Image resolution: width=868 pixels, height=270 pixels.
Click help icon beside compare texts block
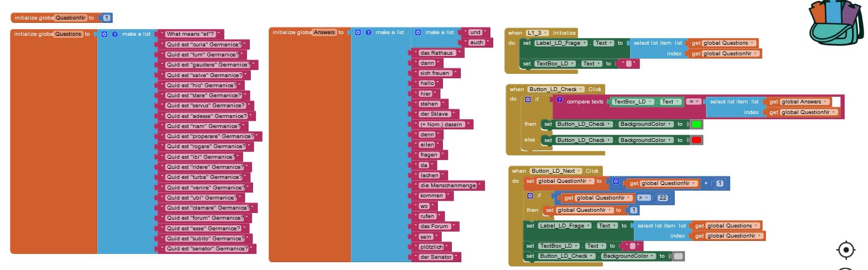(560, 100)
